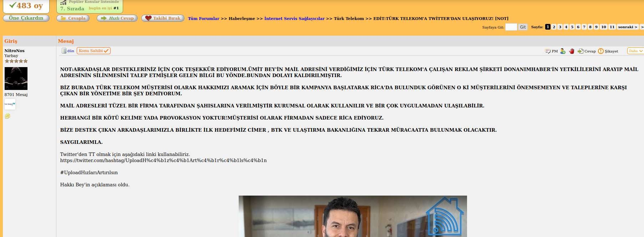This screenshot has width=644, height=237.
Task: Click the Cevapla reply button
Action: [73, 18]
